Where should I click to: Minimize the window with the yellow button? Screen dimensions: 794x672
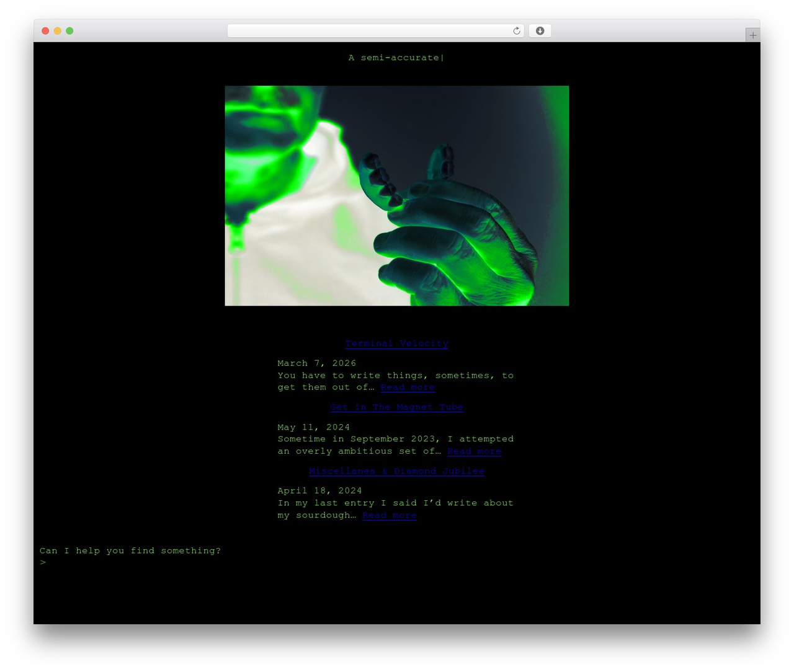pyautogui.click(x=57, y=31)
